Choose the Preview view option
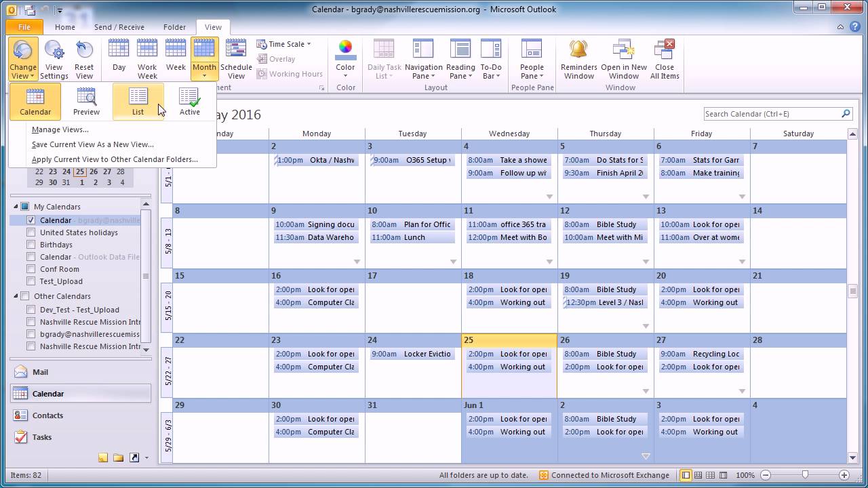This screenshot has width=868, height=488. click(86, 102)
